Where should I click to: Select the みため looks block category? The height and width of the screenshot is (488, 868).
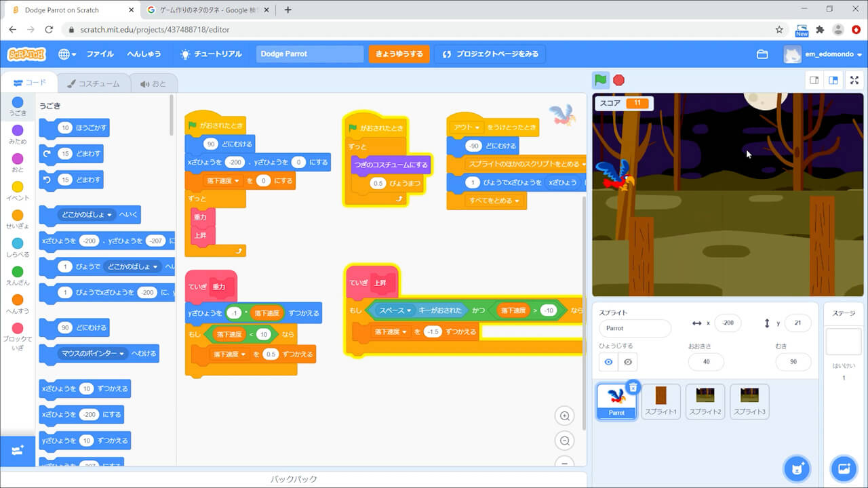[18, 134]
